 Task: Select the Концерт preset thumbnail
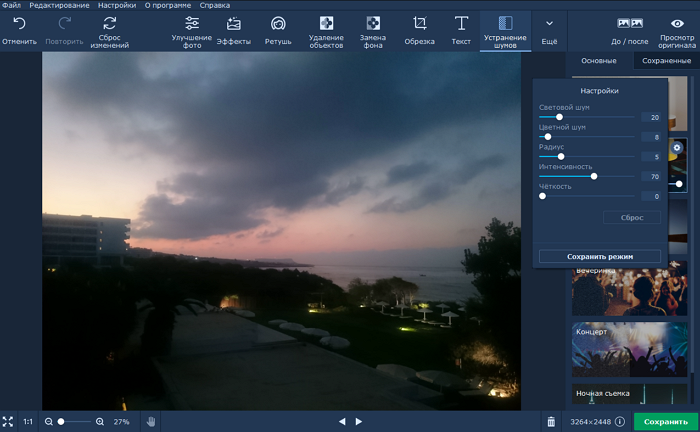(630, 347)
